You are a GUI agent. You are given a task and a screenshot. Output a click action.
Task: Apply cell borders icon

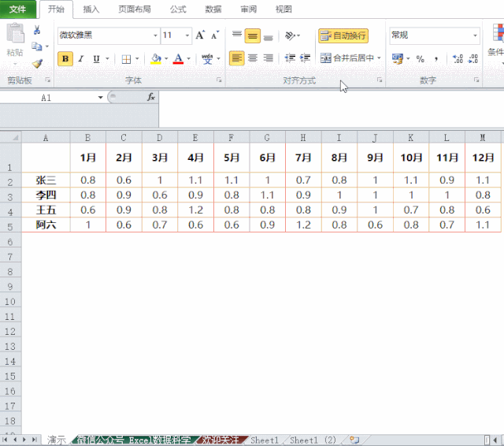pyautogui.click(x=126, y=59)
